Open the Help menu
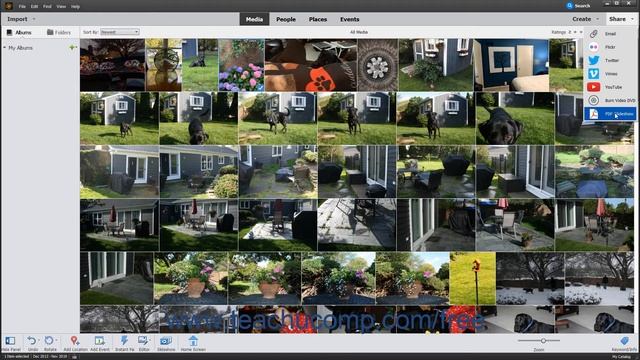 point(75,7)
